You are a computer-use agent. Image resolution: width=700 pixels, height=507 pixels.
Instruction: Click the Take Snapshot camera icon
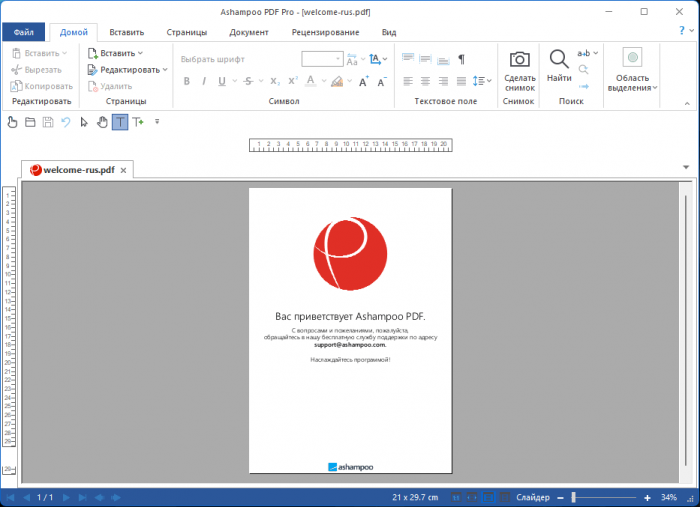click(519, 60)
